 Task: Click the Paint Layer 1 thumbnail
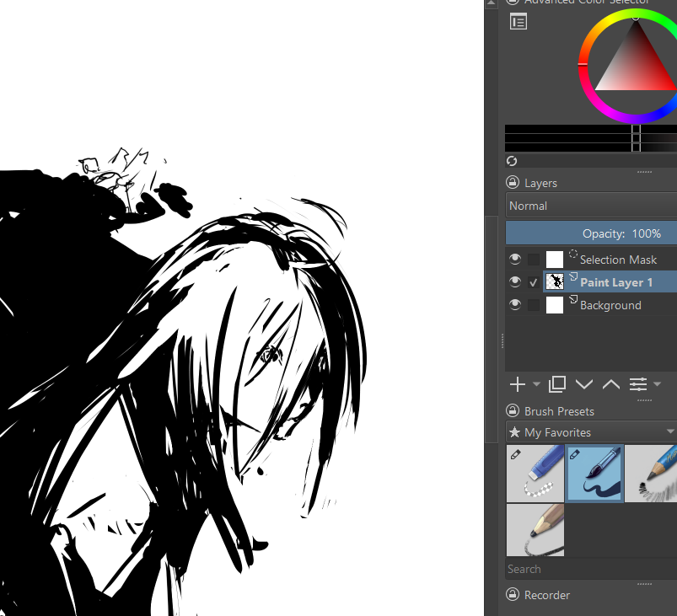click(x=555, y=282)
